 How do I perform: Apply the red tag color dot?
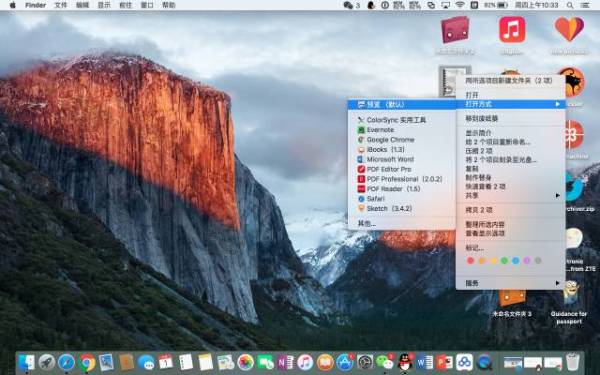471,261
